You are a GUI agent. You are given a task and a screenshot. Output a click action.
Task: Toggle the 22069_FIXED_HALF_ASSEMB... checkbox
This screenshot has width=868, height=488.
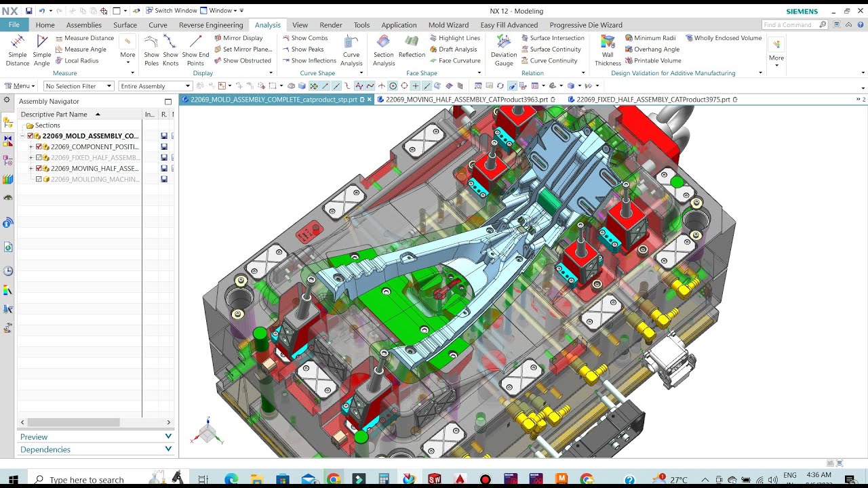click(39, 157)
